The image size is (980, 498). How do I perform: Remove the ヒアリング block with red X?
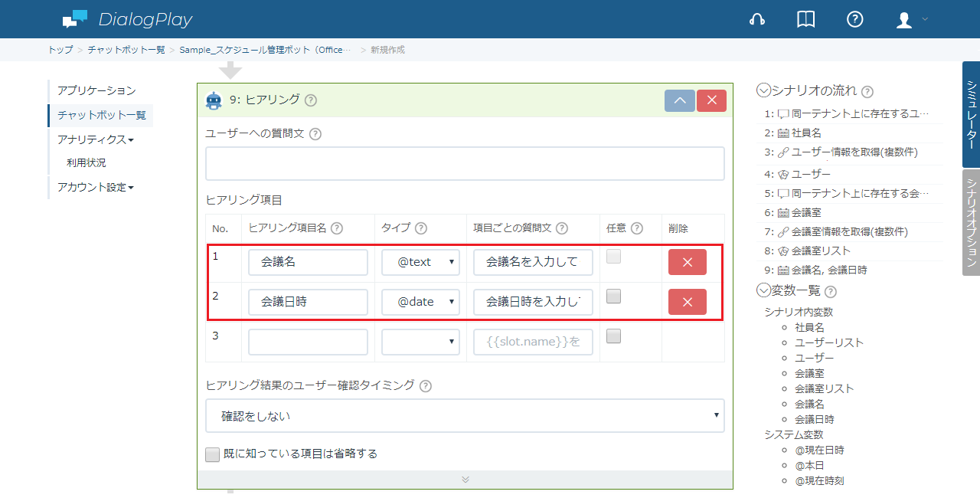point(711,100)
